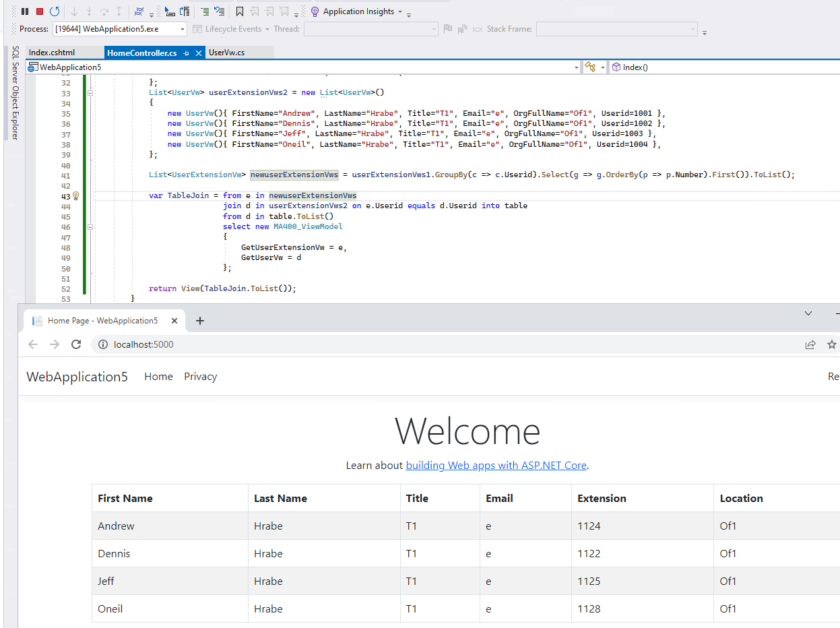840x628 pixels.
Task: Click the Lifecycle Events icon
Action: coord(197,29)
